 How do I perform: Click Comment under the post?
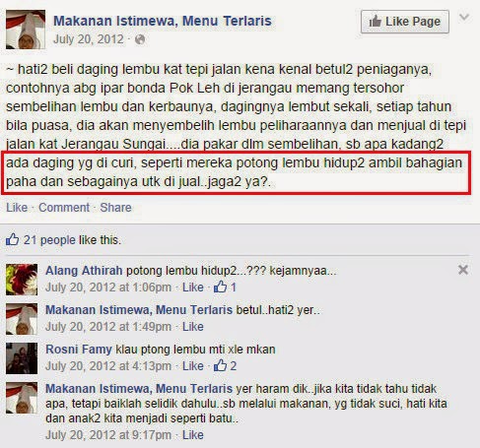tap(64, 208)
